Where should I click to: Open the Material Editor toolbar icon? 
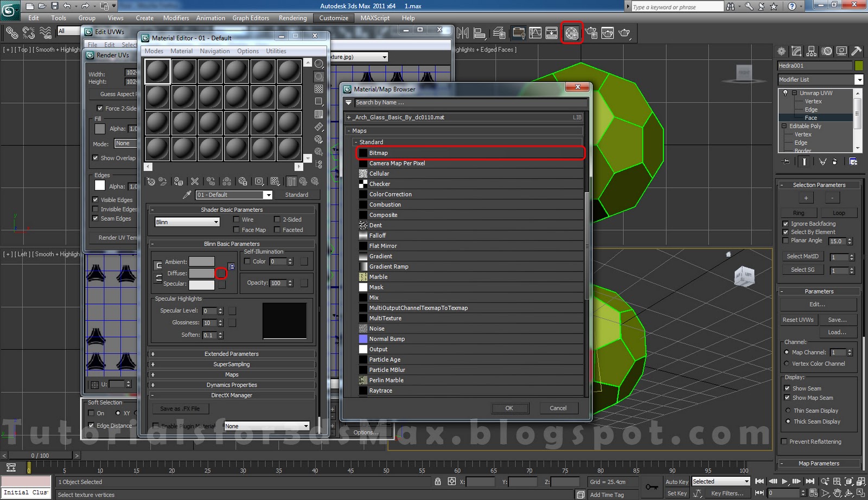click(571, 33)
